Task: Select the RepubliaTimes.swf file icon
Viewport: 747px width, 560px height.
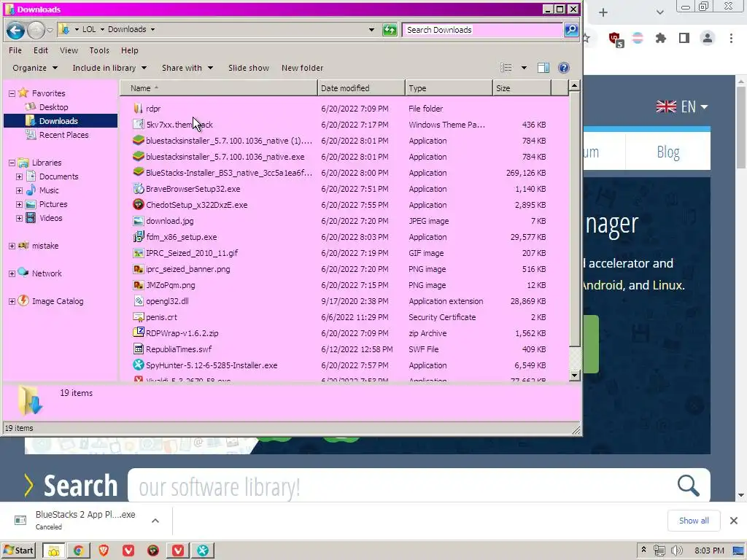Action: coord(138,349)
